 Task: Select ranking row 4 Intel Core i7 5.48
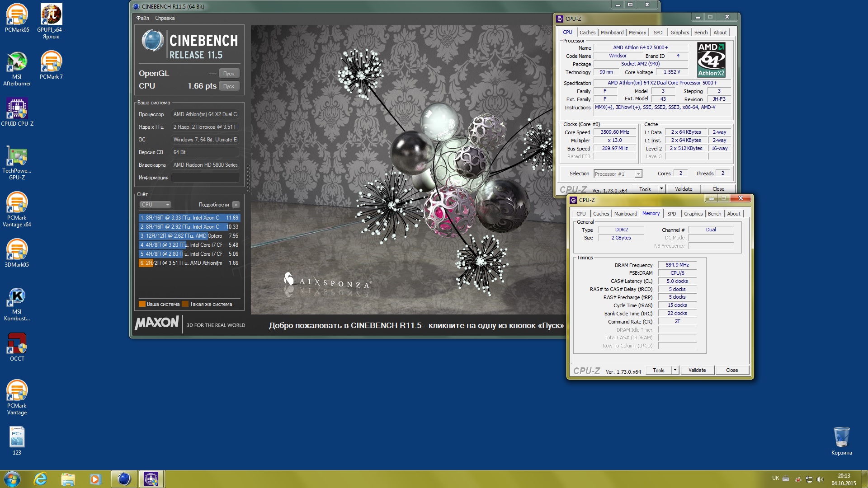tap(189, 245)
